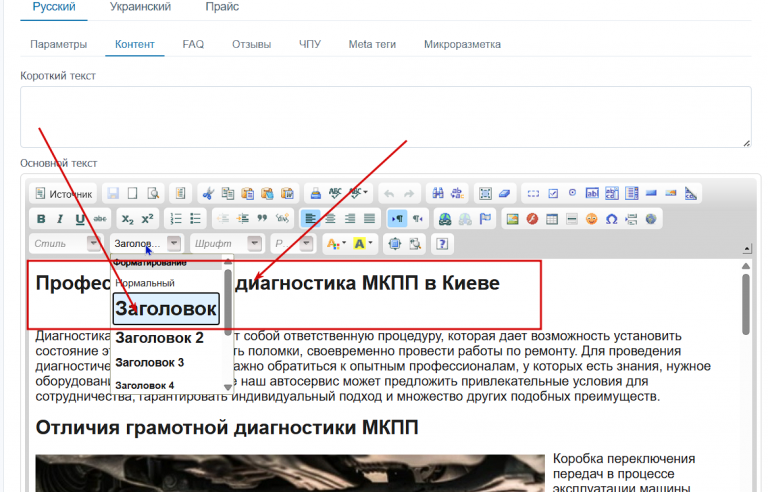Click the Anchor flag icon
Screen dimensions: 768x492
click(485, 219)
